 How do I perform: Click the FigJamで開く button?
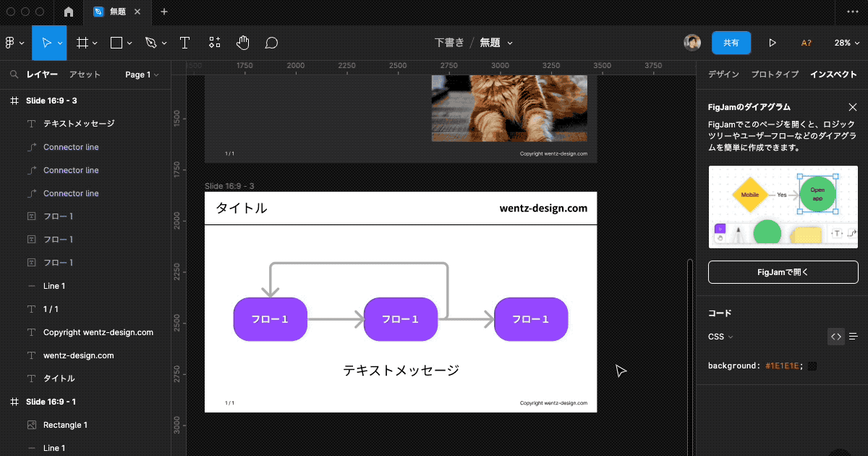tap(783, 271)
